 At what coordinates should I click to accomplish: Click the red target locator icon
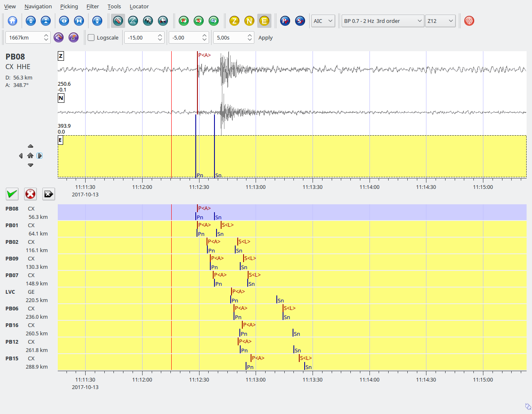[x=469, y=21]
